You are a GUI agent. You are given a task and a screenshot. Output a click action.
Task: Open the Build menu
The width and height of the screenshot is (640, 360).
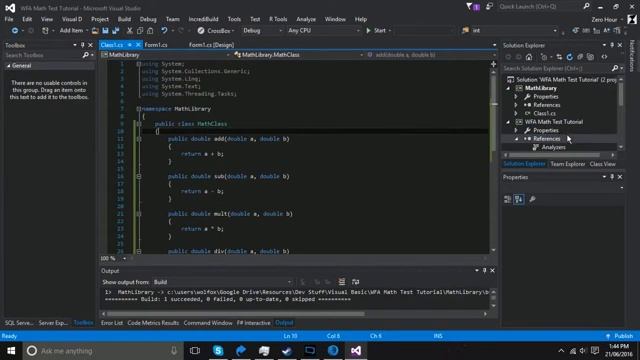124,19
